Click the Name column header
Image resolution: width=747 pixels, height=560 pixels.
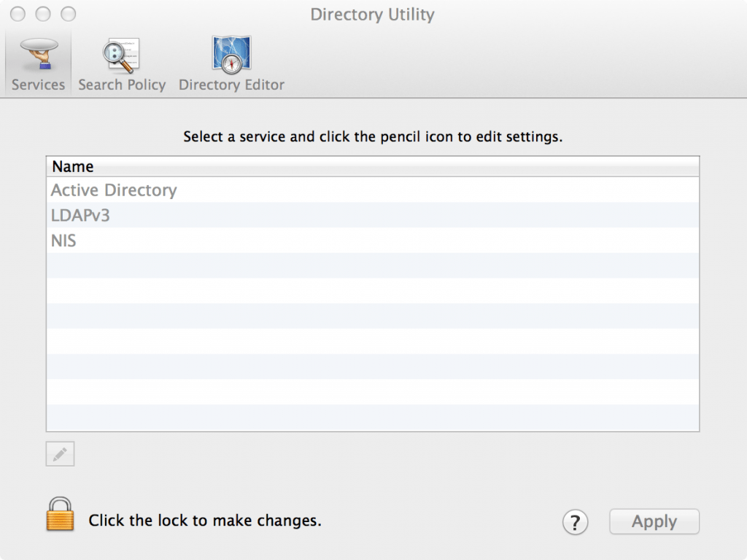pos(373,167)
